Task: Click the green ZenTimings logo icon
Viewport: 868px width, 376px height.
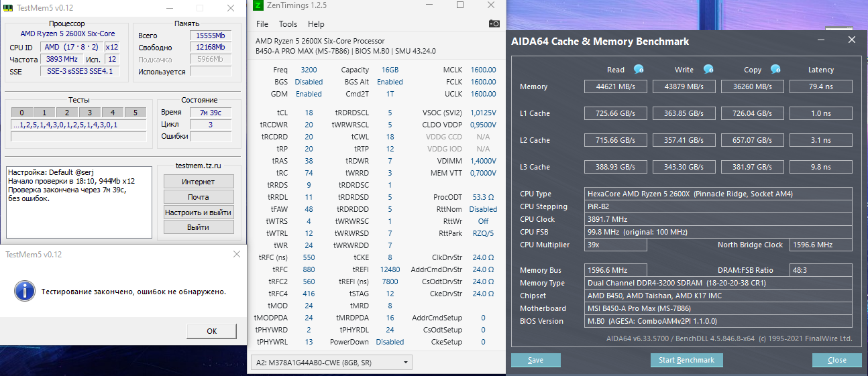Action: 258,5
